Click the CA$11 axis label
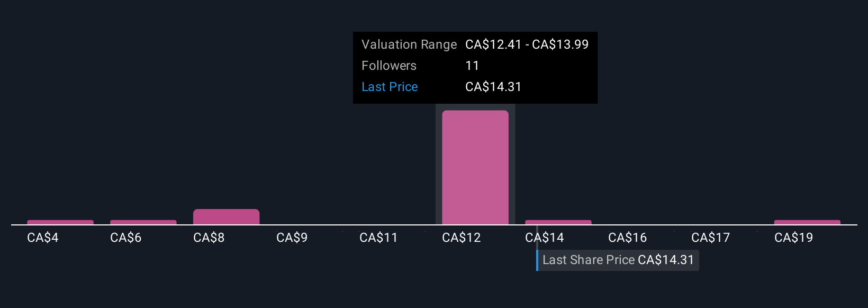The width and height of the screenshot is (868, 308). click(x=378, y=238)
